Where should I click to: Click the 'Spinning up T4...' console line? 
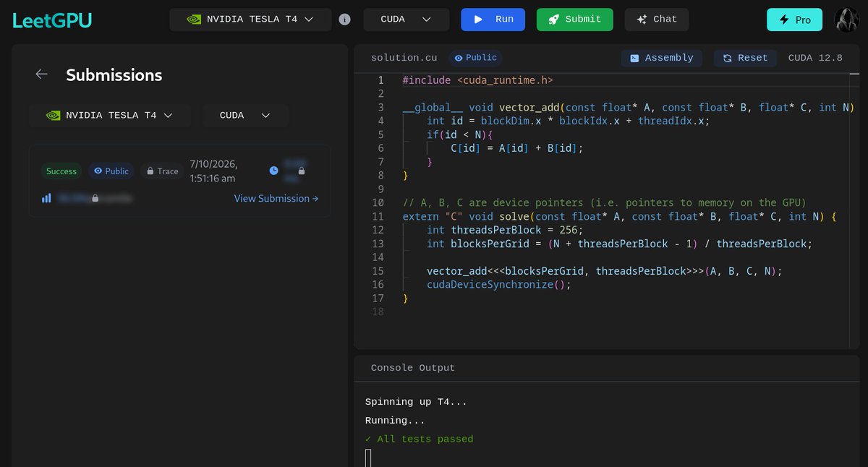[x=416, y=402]
